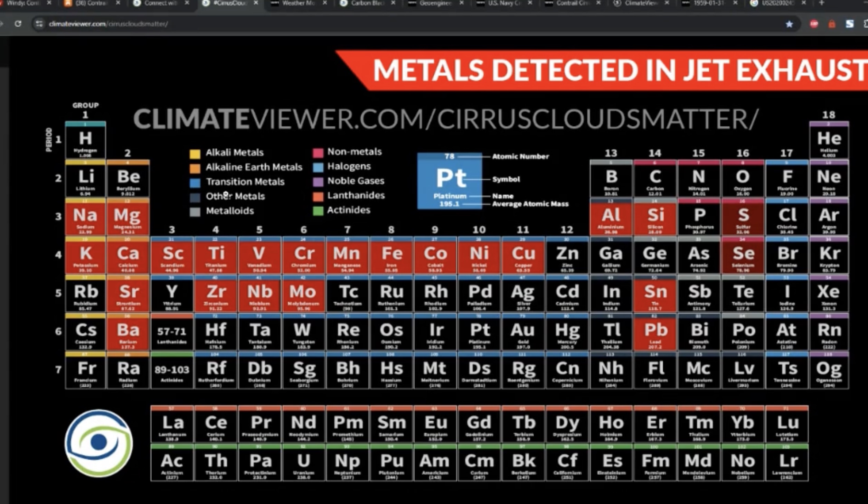
Task: Open the blue S extension icon
Action: click(x=850, y=24)
